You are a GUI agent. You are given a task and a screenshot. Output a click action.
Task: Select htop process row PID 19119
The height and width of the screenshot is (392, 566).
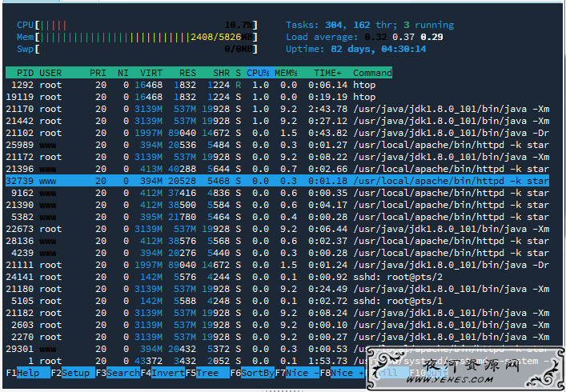click(277, 97)
